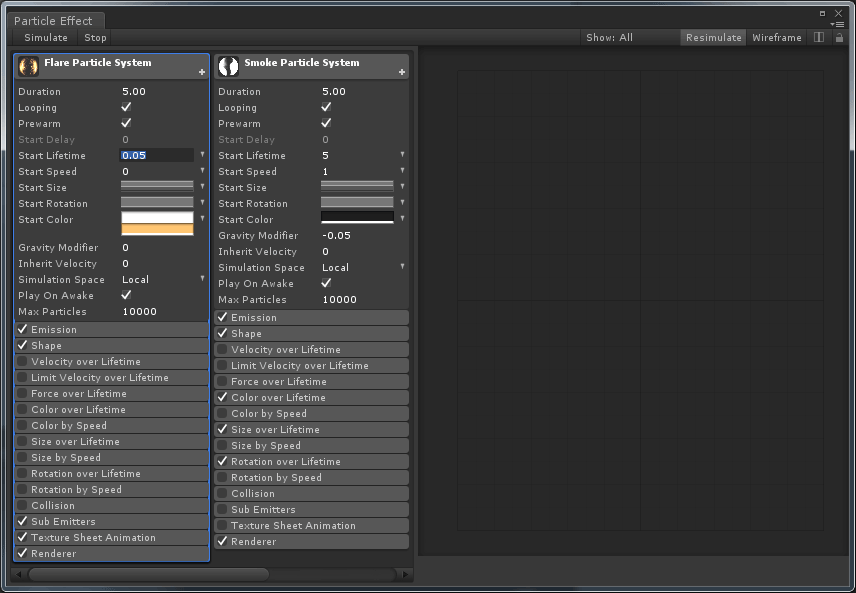The height and width of the screenshot is (593, 856).
Task: Toggle Play On Awake in Flare system
Action: click(126, 295)
